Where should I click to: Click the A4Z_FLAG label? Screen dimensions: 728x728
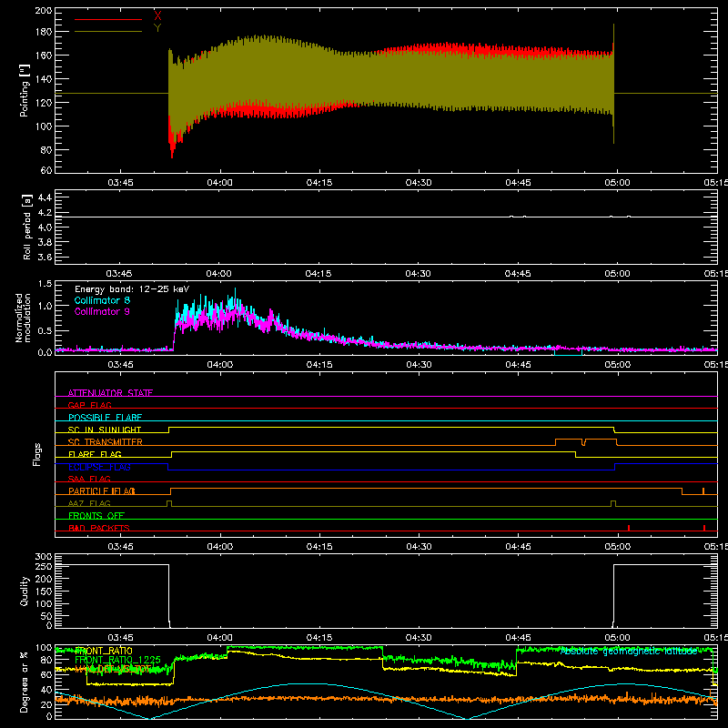[x=89, y=503]
